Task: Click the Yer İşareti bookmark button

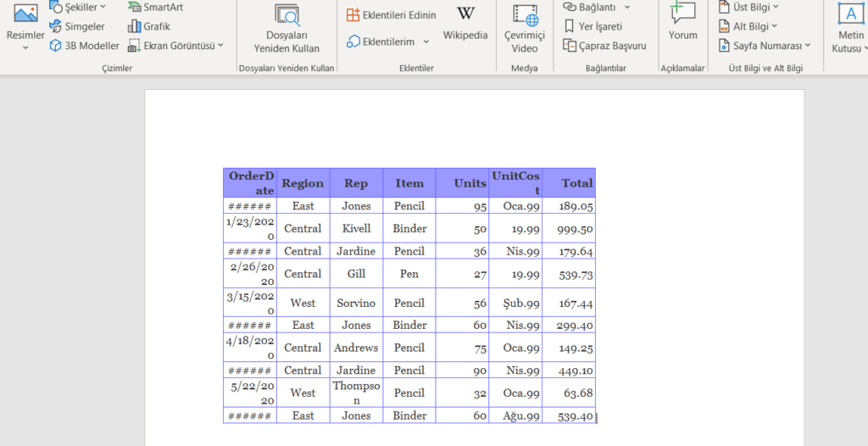Action: coord(593,26)
